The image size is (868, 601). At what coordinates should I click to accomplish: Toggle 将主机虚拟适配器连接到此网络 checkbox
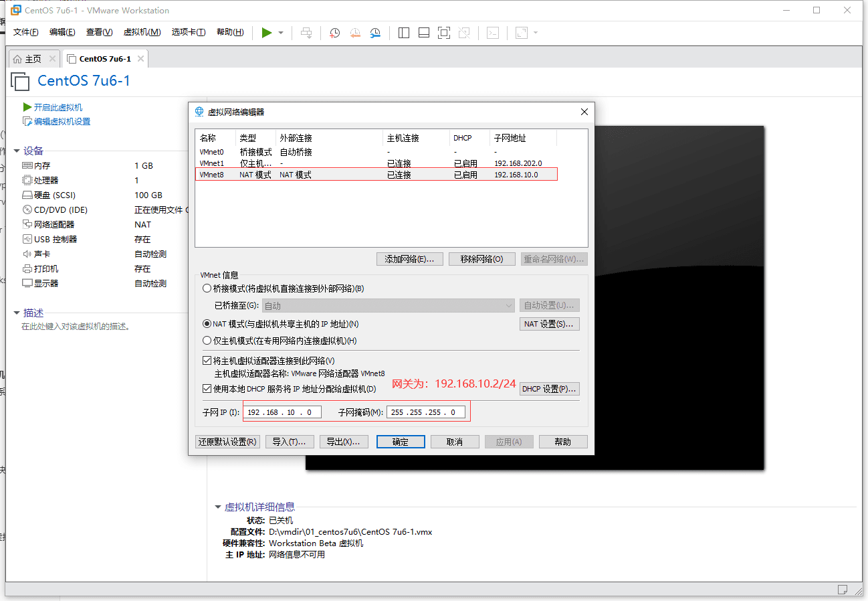[x=207, y=360]
